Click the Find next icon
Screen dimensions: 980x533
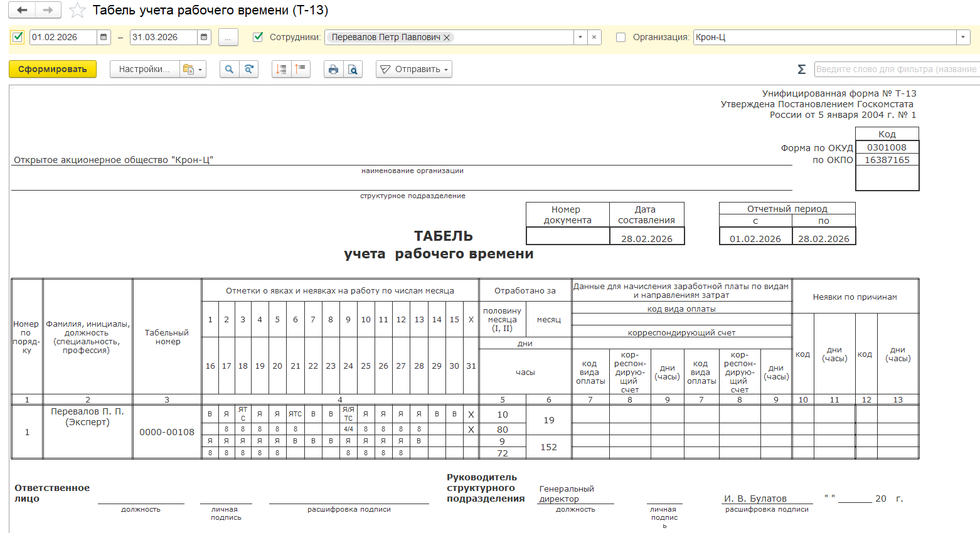pyautogui.click(x=249, y=69)
